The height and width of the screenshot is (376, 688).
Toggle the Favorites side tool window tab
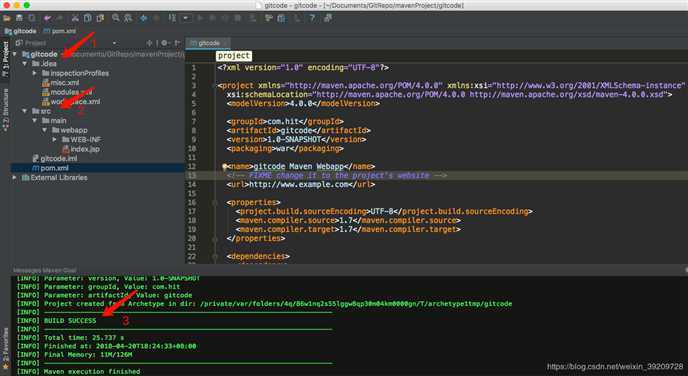(x=5, y=348)
